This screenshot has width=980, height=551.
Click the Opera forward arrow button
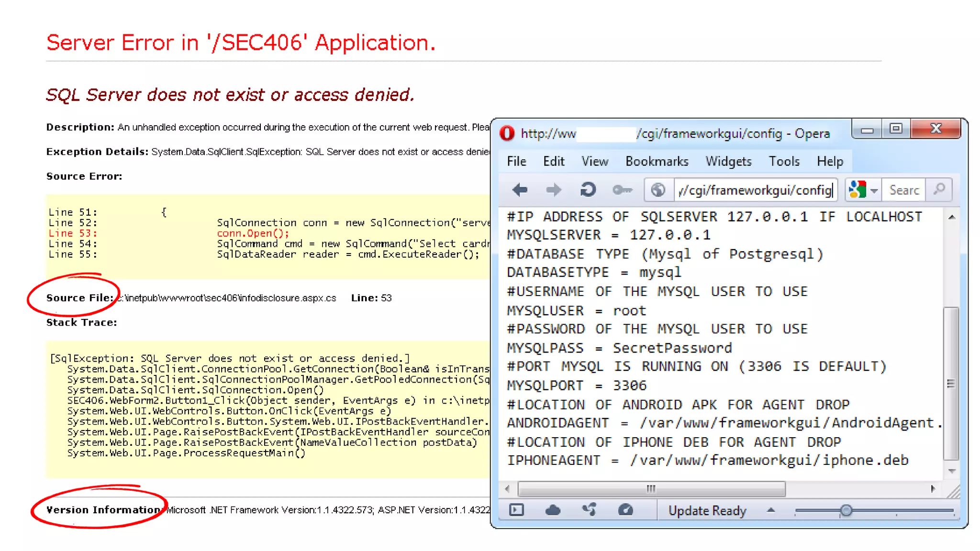click(554, 190)
